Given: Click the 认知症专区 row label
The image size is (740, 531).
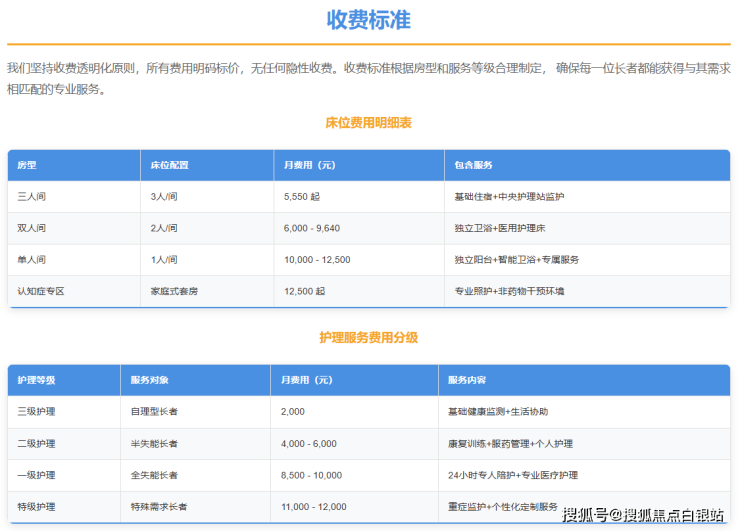Looking at the screenshot, I should pyautogui.click(x=41, y=291).
